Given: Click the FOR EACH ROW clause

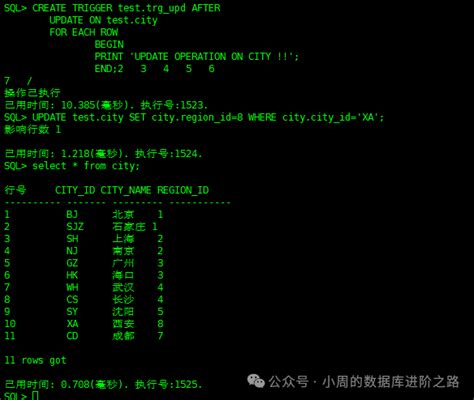Looking at the screenshot, I should [83, 32].
